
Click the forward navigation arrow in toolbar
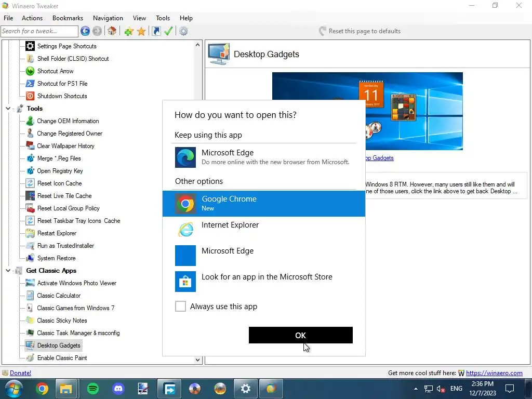coord(97,31)
